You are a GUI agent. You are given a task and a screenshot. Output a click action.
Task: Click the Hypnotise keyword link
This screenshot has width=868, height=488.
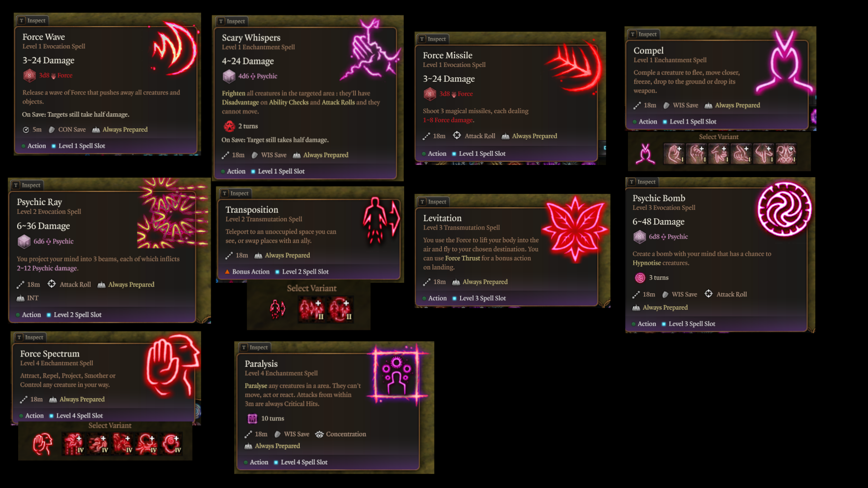pyautogui.click(x=646, y=263)
